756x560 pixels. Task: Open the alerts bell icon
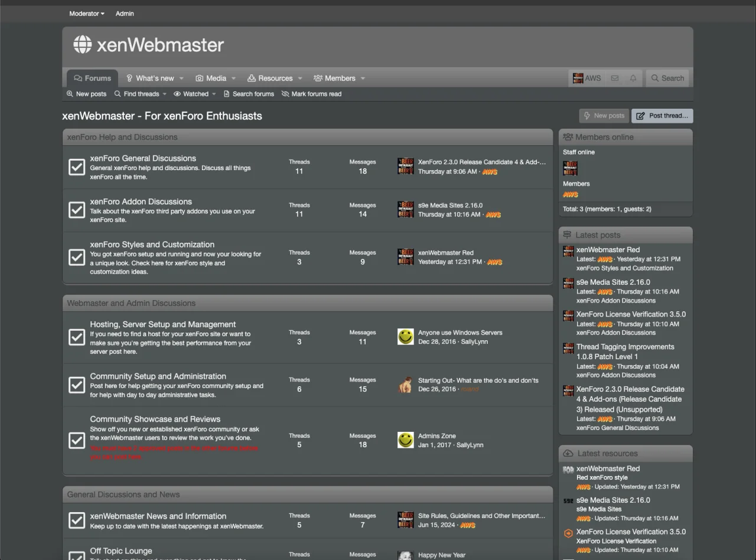pos(632,77)
